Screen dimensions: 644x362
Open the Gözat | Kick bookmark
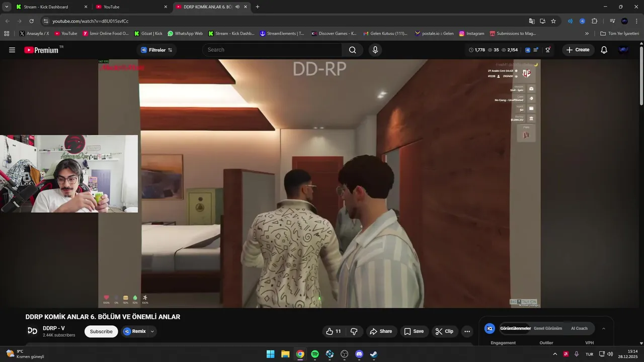[148, 34]
